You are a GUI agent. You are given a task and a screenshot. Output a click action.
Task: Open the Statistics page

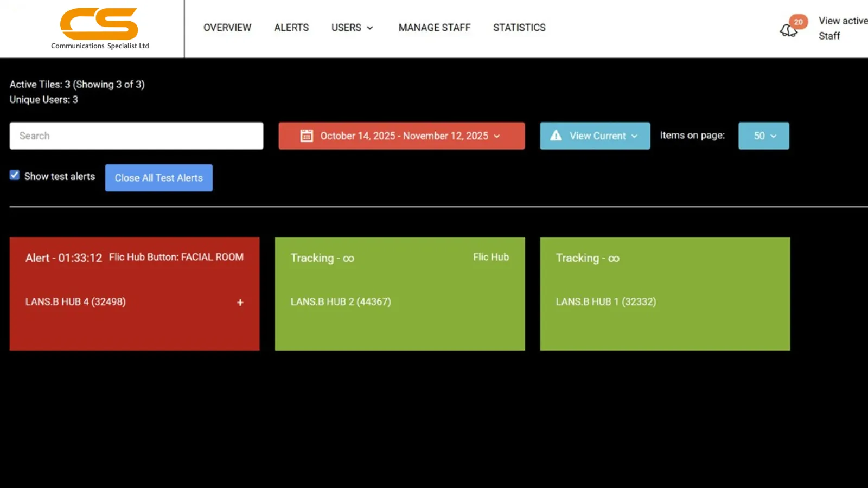(x=519, y=28)
